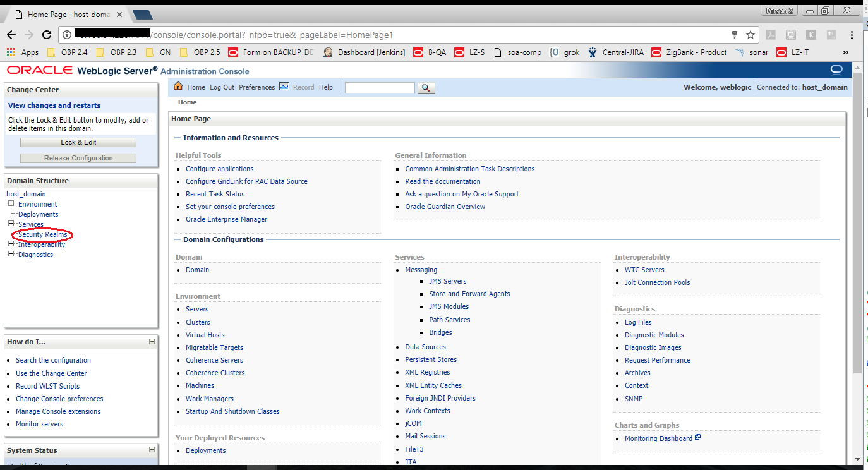Open the Domain configuration link

point(197,270)
